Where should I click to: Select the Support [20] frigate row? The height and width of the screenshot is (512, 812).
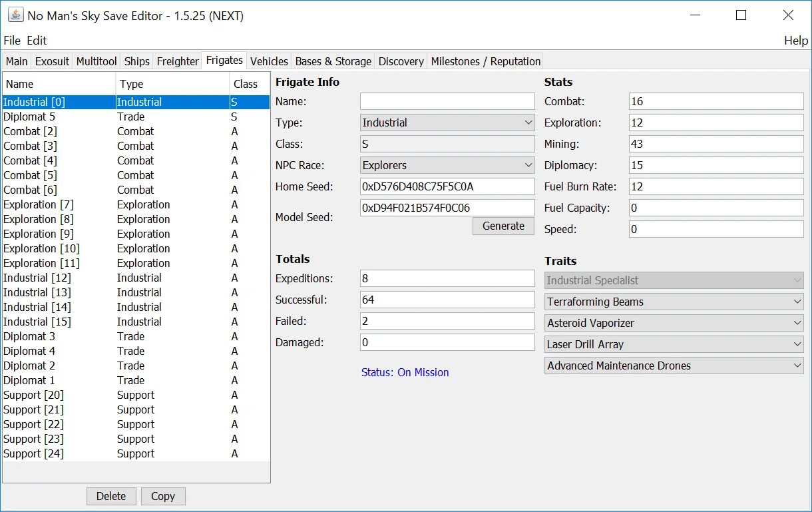(x=136, y=395)
